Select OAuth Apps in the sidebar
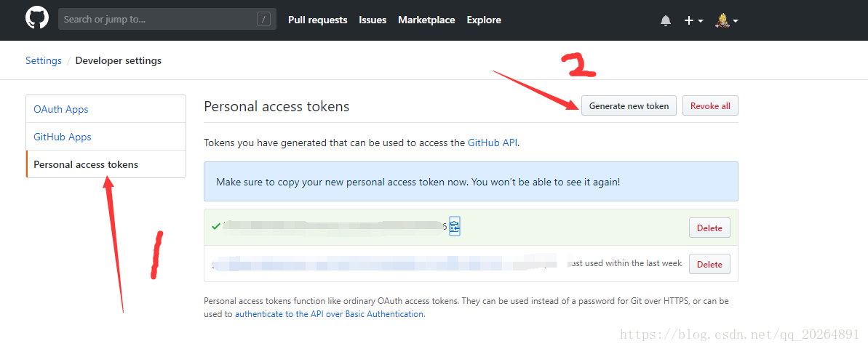The width and height of the screenshot is (868, 349). 105,109
